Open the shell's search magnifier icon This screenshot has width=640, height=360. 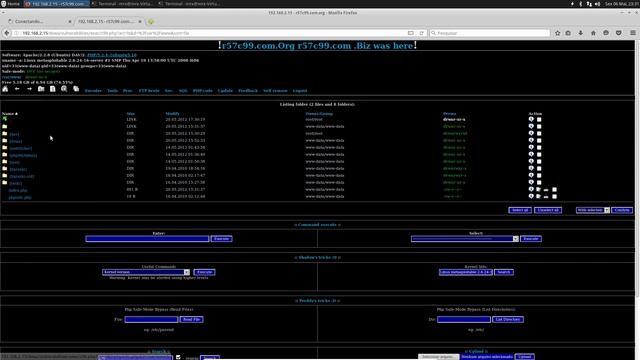click(x=64, y=89)
